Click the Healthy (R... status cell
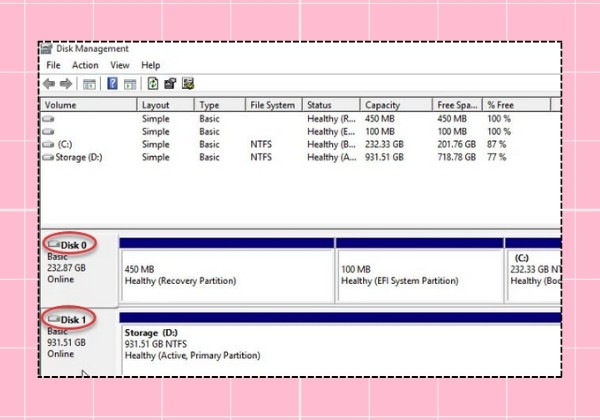This screenshot has height=420, width=600. point(331,119)
